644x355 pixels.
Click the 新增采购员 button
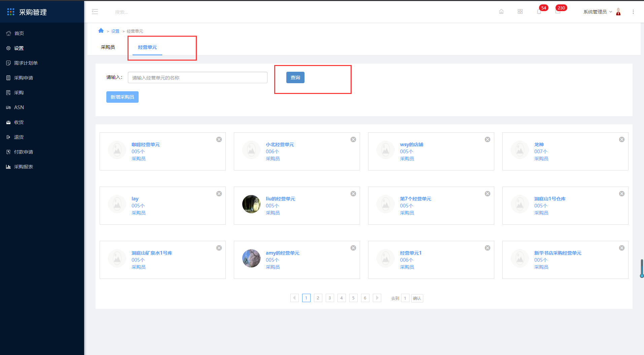coord(122,97)
